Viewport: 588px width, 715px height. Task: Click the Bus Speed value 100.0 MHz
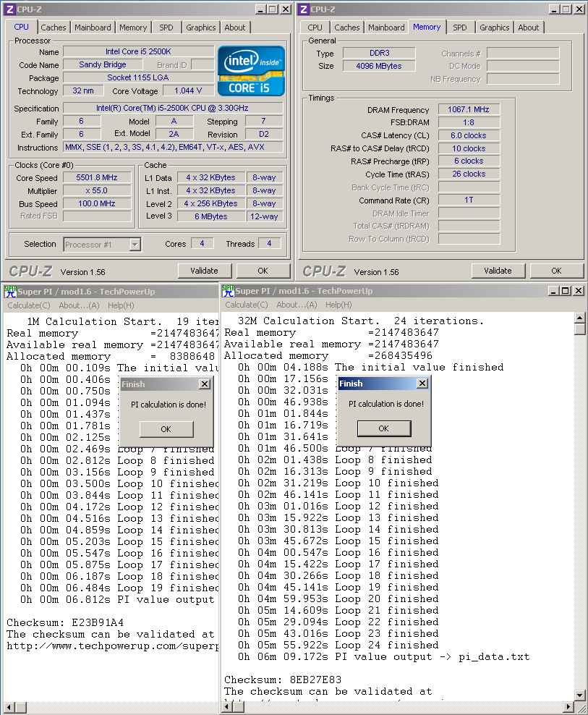click(x=97, y=203)
